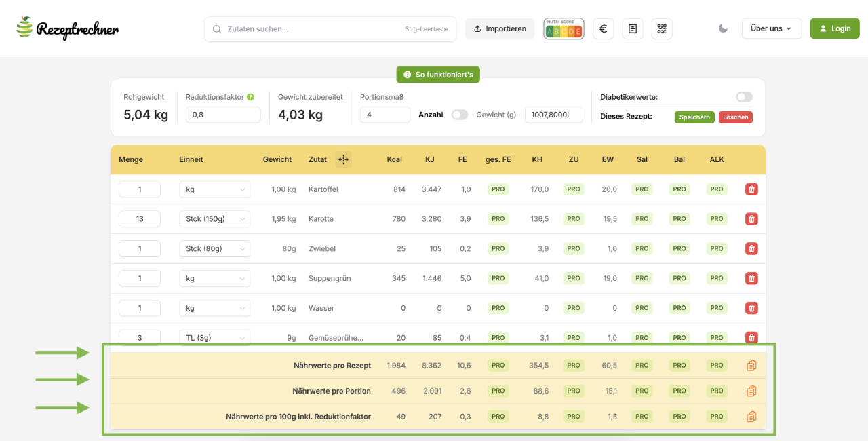Expand the Suppengrün unit dropdown

(x=214, y=278)
